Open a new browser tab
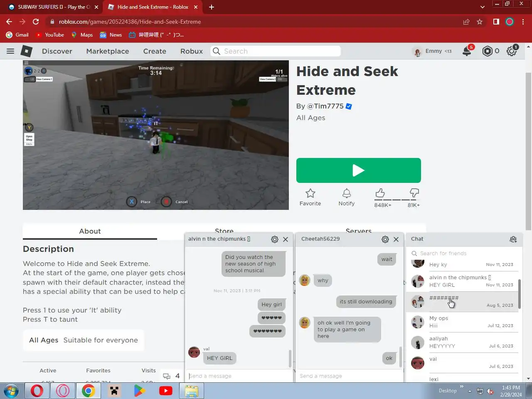This screenshot has width=532, height=399. tap(212, 7)
